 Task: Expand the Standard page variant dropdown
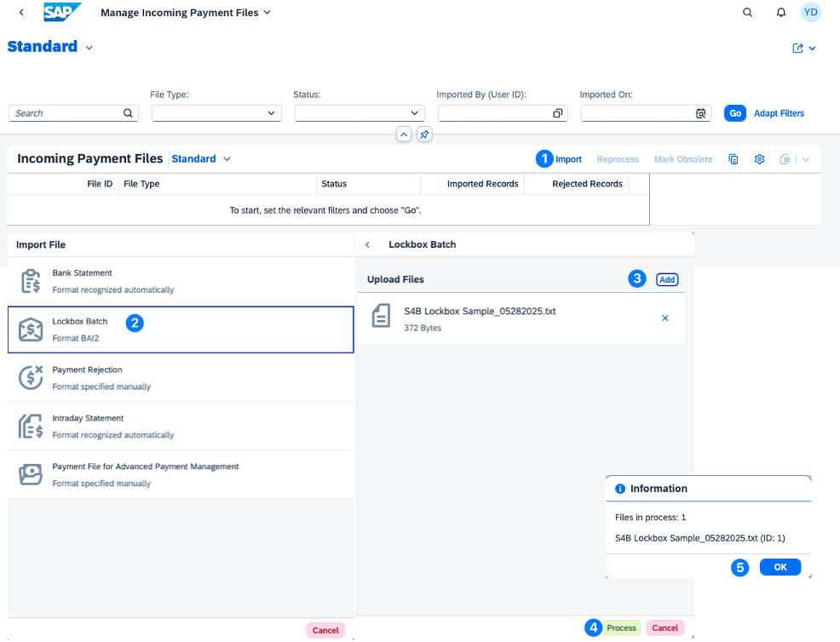[x=89, y=48]
